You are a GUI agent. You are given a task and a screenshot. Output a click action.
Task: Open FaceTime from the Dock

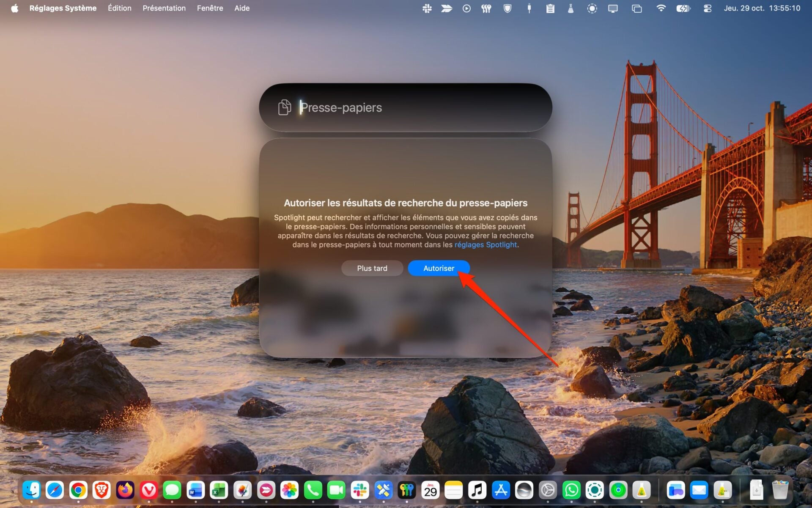coord(336,490)
